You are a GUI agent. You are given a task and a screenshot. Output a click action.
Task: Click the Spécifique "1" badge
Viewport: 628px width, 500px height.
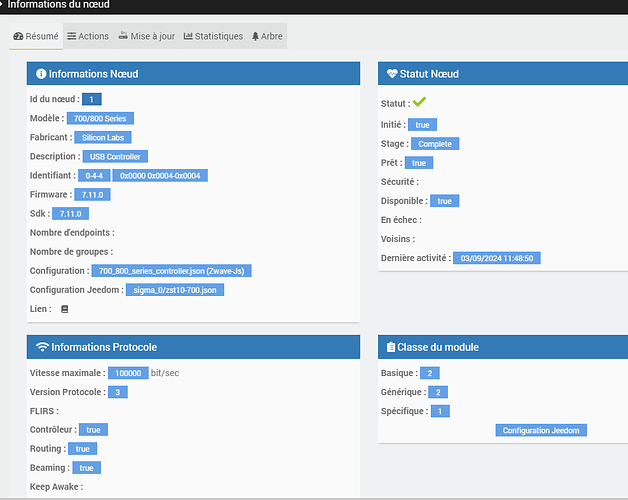(440, 411)
